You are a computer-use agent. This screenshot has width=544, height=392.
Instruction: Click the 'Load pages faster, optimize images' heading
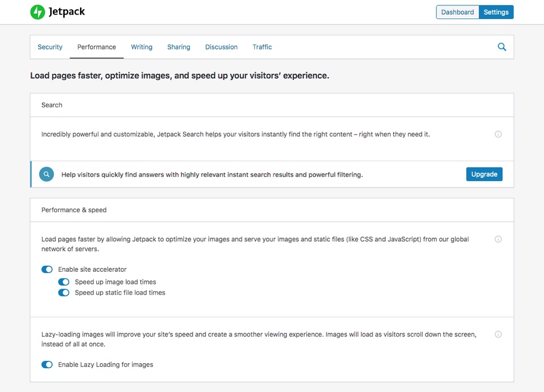(x=180, y=76)
